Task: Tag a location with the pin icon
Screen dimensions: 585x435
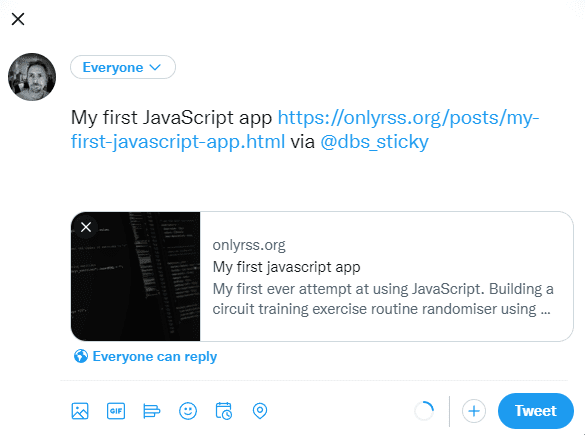Action: 260,411
